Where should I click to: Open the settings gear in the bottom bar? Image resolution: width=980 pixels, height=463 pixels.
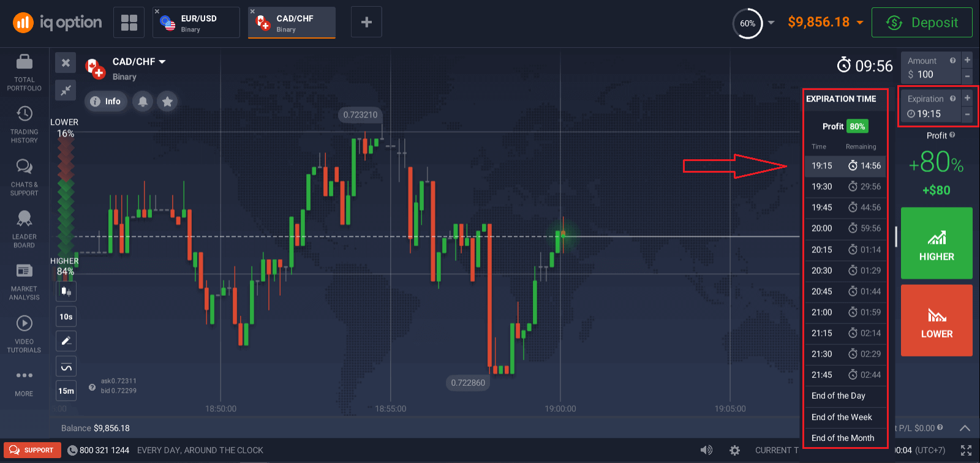[x=734, y=450]
